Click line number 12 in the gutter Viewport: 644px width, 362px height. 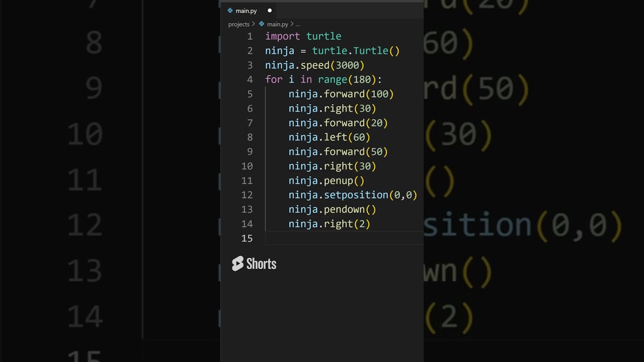(247, 195)
